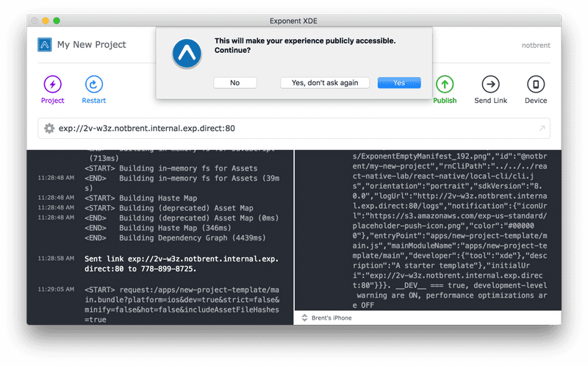Choose "Yes, don't ask again" button
The width and height of the screenshot is (588, 366).
[x=325, y=82]
